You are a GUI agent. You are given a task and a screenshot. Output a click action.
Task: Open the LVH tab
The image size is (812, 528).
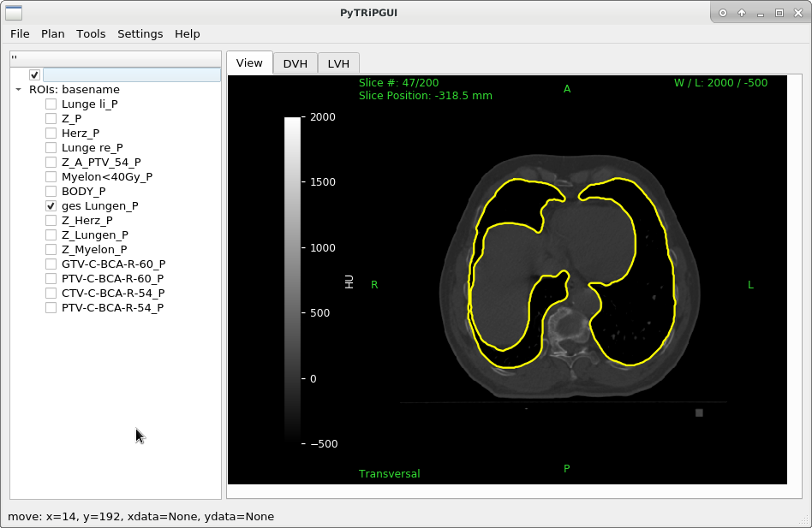[x=338, y=62]
